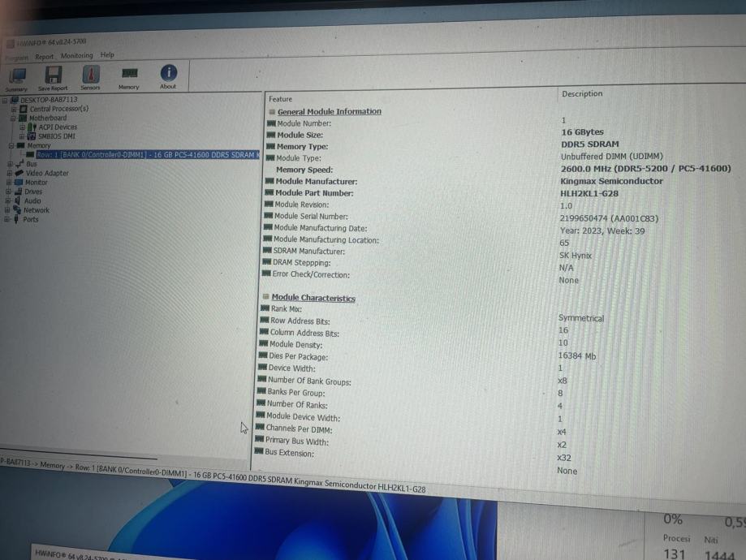
Task: Open the Monitoring menu
Action: coord(76,56)
